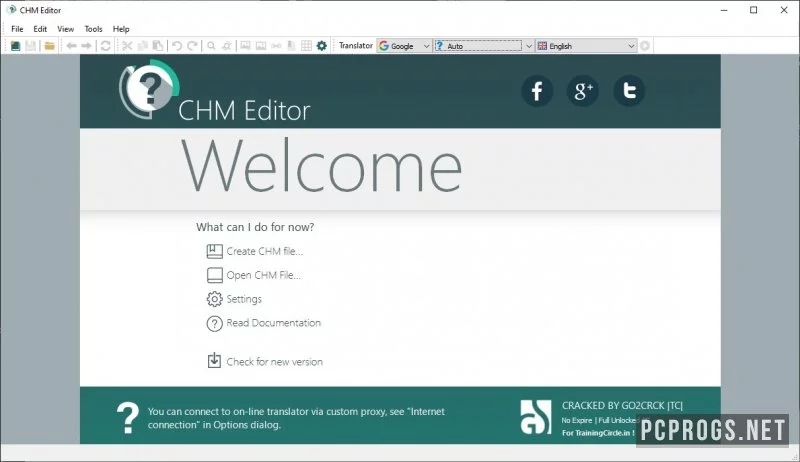Click the Settings link on welcome page
This screenshot has width=800, height=462.
point(244,299)
